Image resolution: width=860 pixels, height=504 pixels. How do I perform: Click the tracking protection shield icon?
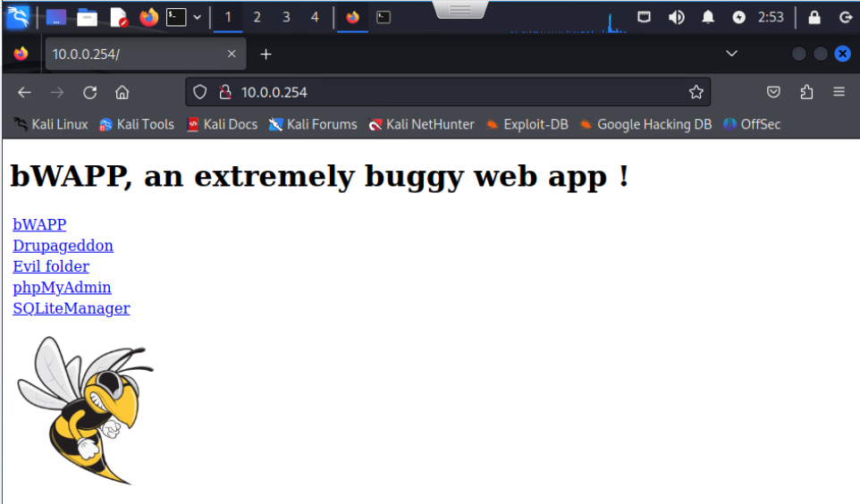pyautogui.click(x=199, y=92)
